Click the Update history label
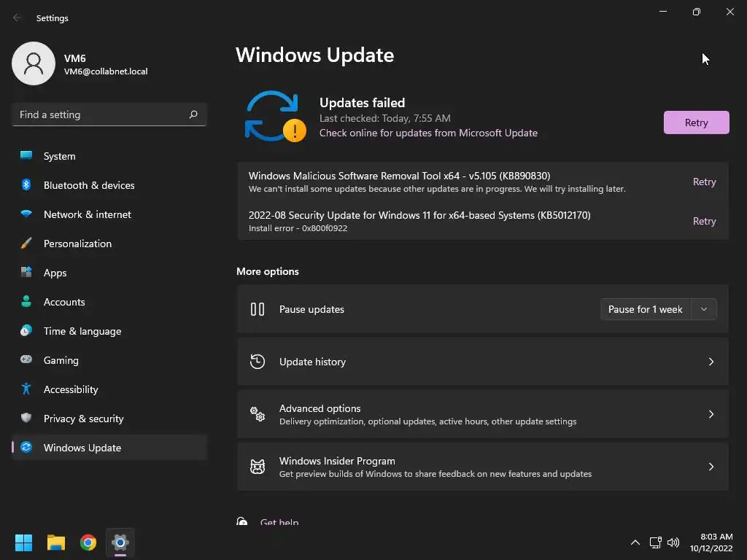The image size is (747, 560). [x=312, y=362]
